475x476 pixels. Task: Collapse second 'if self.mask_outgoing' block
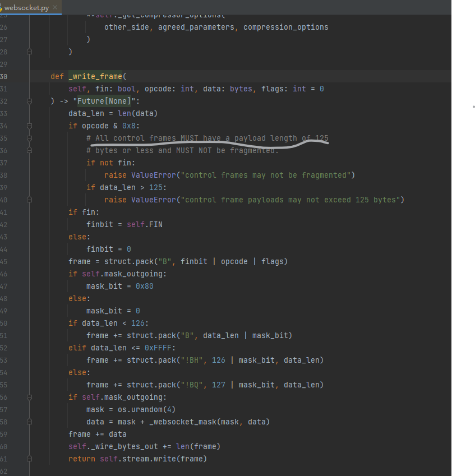click(30, 397)
